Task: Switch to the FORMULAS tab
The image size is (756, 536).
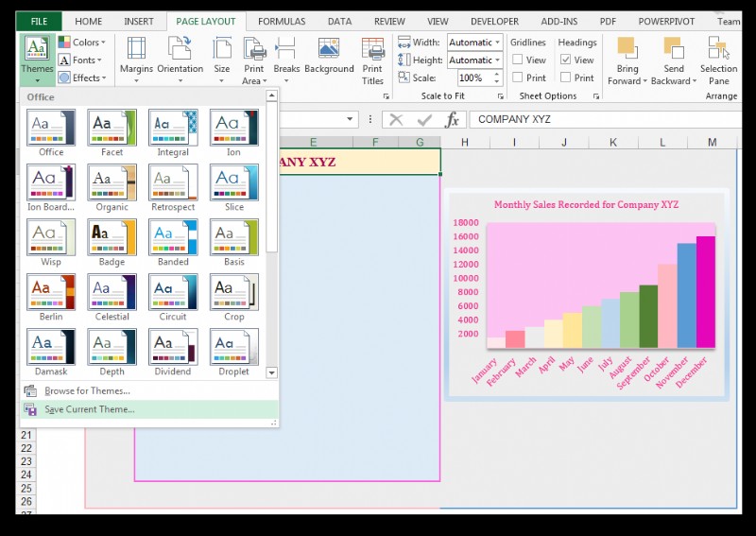Action: (x=282, y=21)
